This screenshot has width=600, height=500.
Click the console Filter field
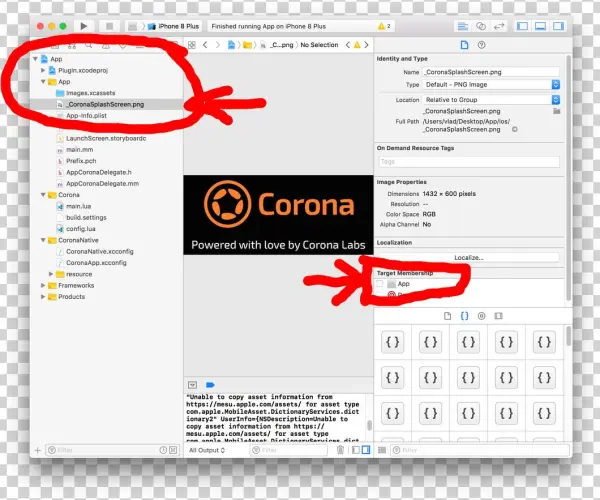pyautogui.click(x=289, y=450)
